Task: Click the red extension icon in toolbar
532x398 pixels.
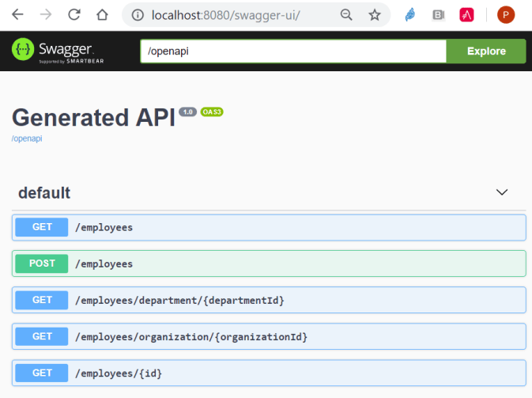Action: tap(466, 15)
